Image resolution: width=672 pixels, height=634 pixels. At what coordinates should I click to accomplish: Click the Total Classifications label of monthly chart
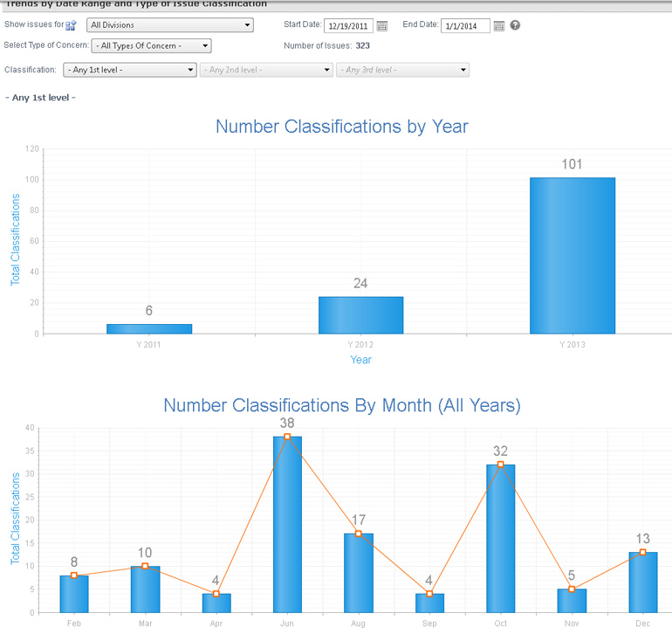[16, 519]
